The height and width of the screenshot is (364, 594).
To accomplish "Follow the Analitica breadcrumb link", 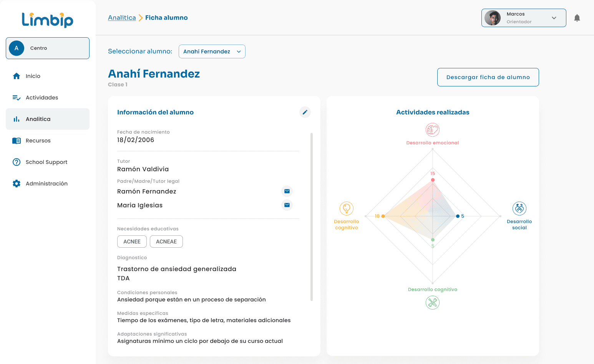I will [122, 18].
